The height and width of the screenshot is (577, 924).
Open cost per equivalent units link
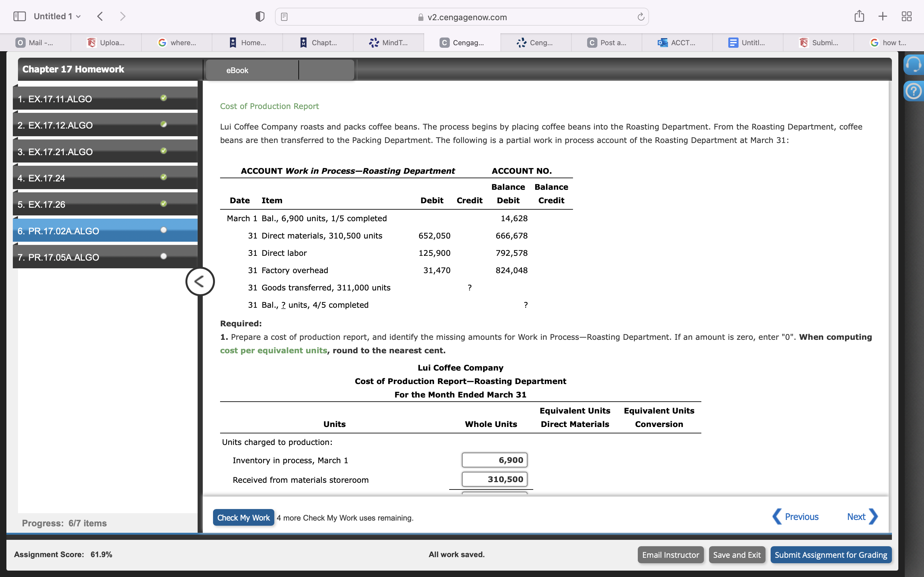point(273,350)
